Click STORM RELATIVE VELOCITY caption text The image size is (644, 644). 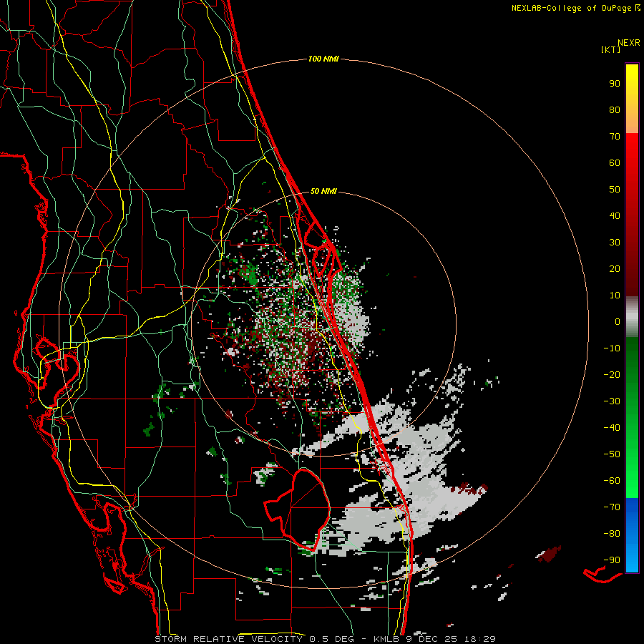pyautogui.click(x=228, y=639)
